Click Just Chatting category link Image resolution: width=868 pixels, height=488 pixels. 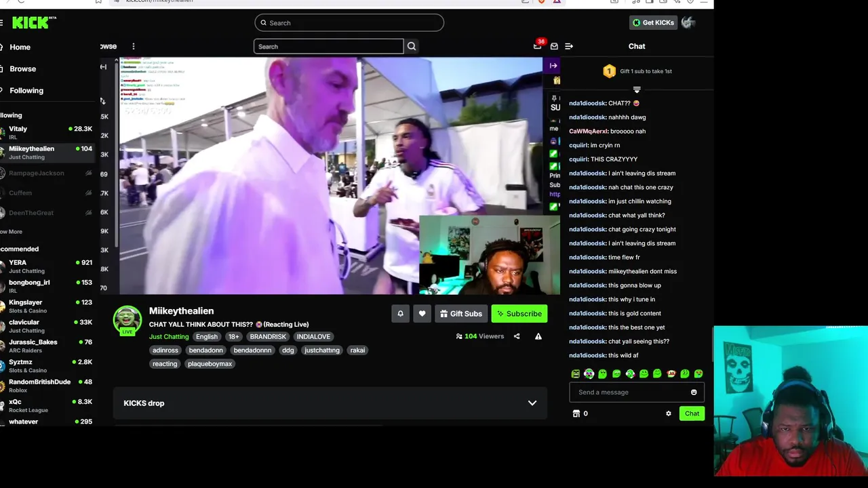pyautogui.click(x=169, y=337)
